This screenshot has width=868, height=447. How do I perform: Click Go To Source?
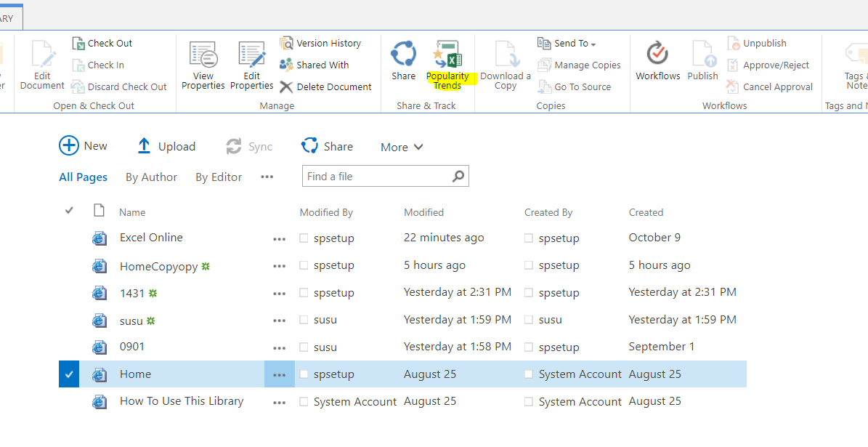[x=574, y=87]
